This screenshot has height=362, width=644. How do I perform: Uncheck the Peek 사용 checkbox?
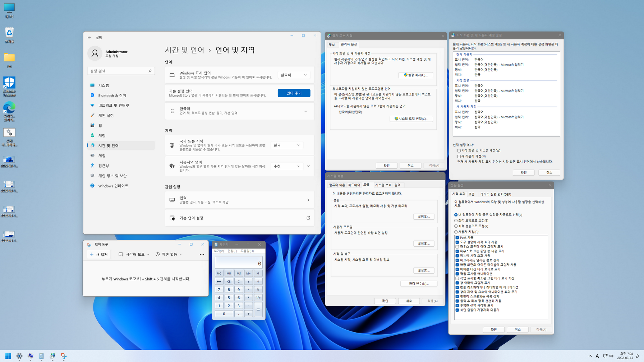click(457, 238)
